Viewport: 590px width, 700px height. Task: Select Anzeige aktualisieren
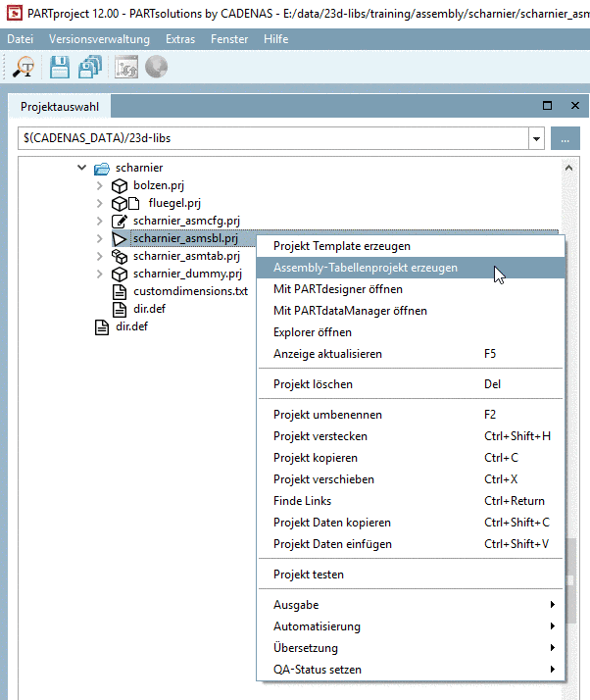click(411, 354)
